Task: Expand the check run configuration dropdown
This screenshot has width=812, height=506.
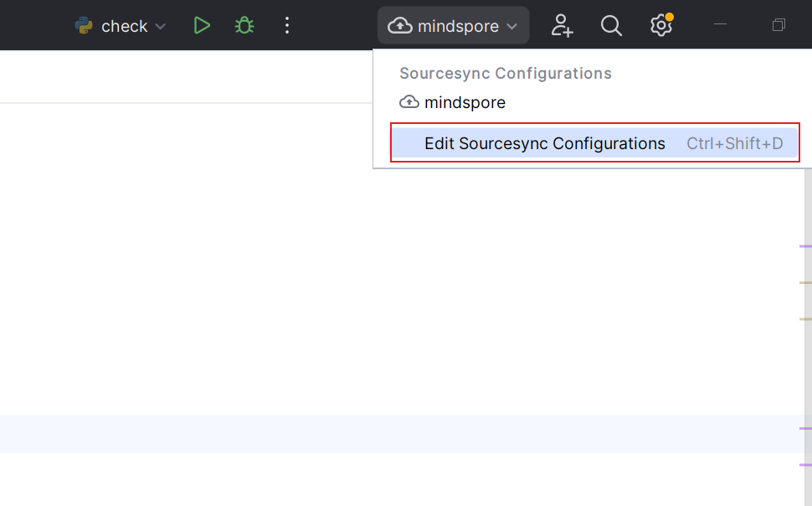Action: pos(159,26)
